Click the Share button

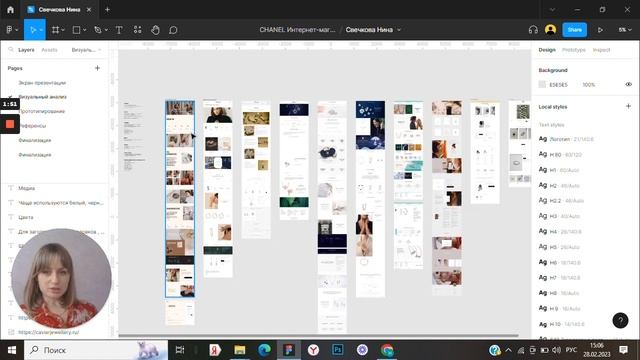pyautogui.click(x=574, y=30)
